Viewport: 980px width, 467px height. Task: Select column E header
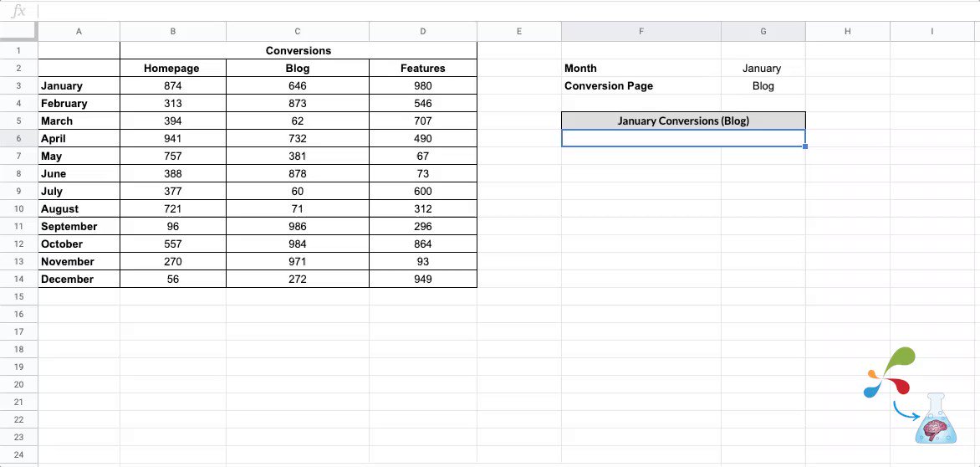519,31
